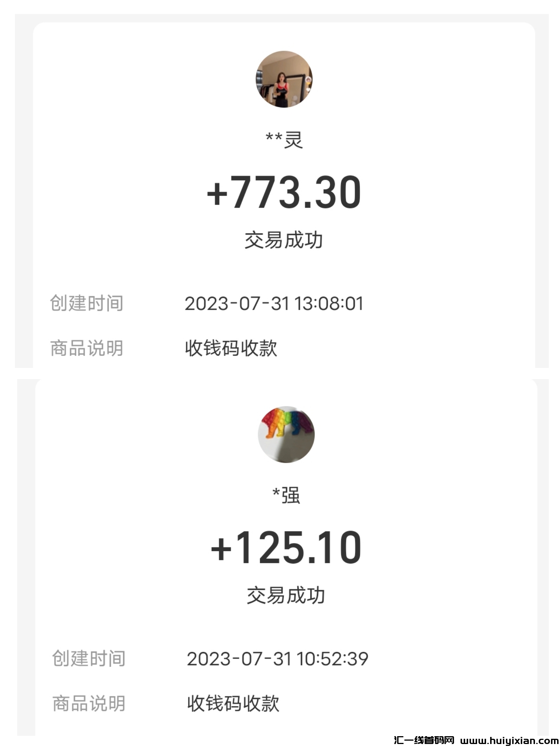Select the time 10:52:39
Viewport: 560px width, 747px height.
click(x=333, y=659)
